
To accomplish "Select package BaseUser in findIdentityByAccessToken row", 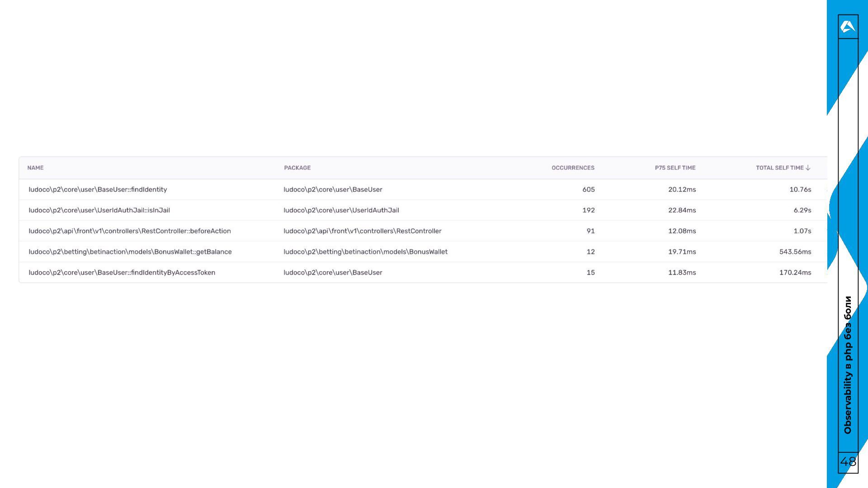I will pyautogui.click(x=333, y=272).
